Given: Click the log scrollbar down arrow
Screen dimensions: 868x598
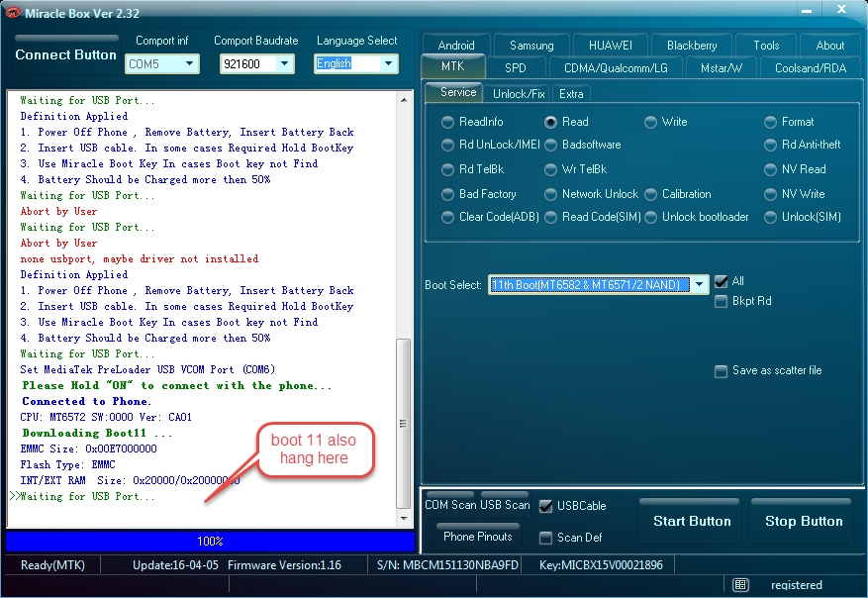Looking at the screenshot, I should (x=404, y=518).
